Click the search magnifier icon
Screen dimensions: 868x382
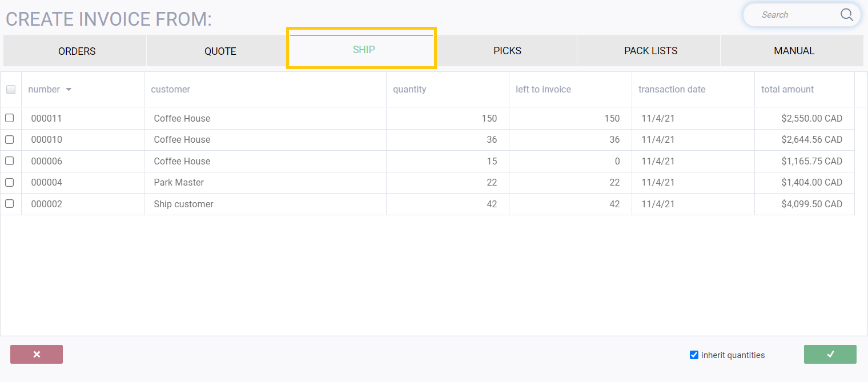pos(846,15)
